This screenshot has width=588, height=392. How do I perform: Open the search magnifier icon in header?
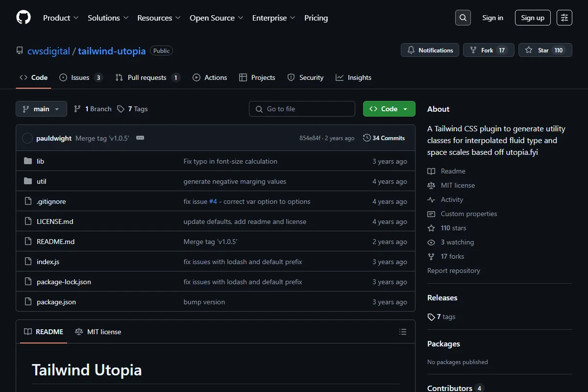(463, 18)
